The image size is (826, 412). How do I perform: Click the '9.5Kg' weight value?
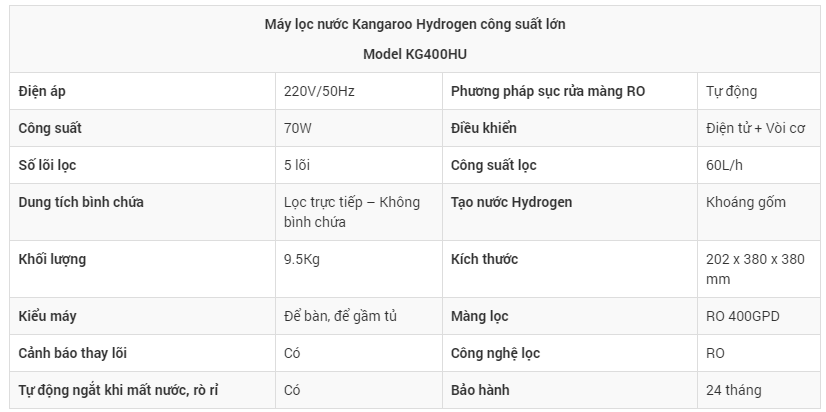(304, 259)
